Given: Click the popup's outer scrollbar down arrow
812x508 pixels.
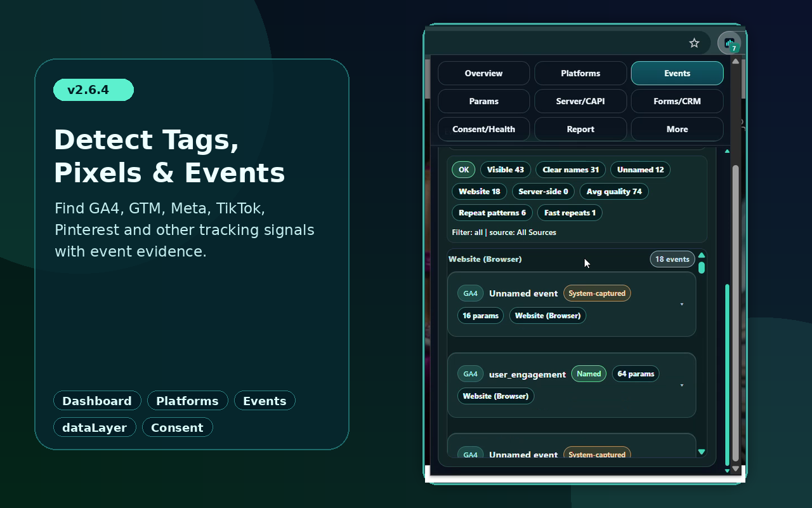Looking at the screenshot, I should (735, 469).
